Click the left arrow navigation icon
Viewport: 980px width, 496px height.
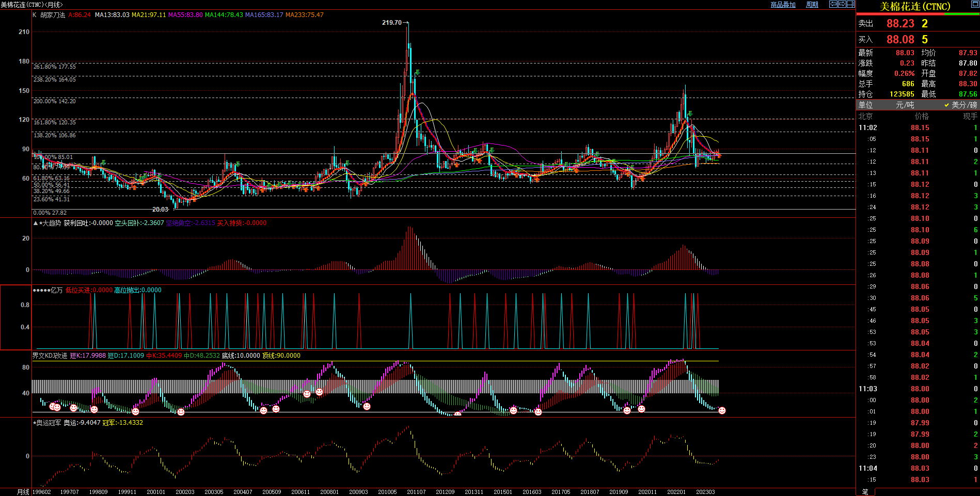833,4
